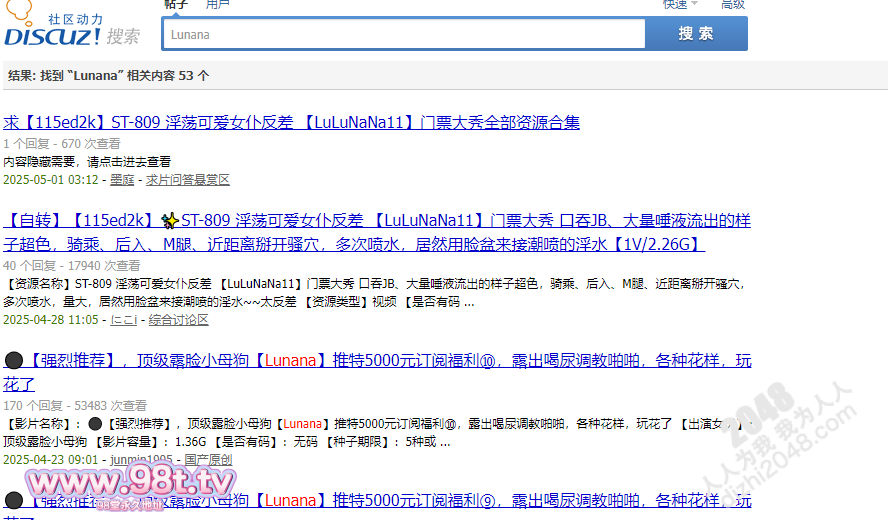Open author link にこi

point(123,320)
